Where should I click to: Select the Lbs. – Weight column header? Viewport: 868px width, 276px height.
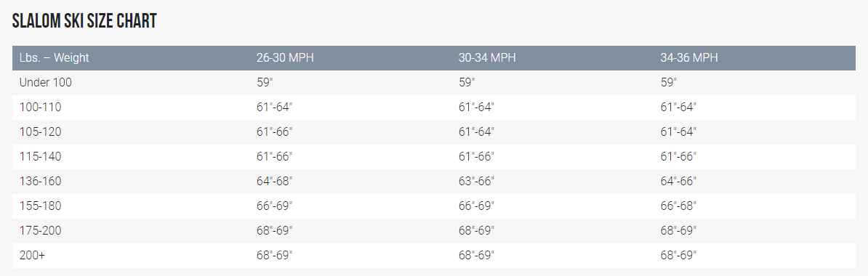coord(55,57)
